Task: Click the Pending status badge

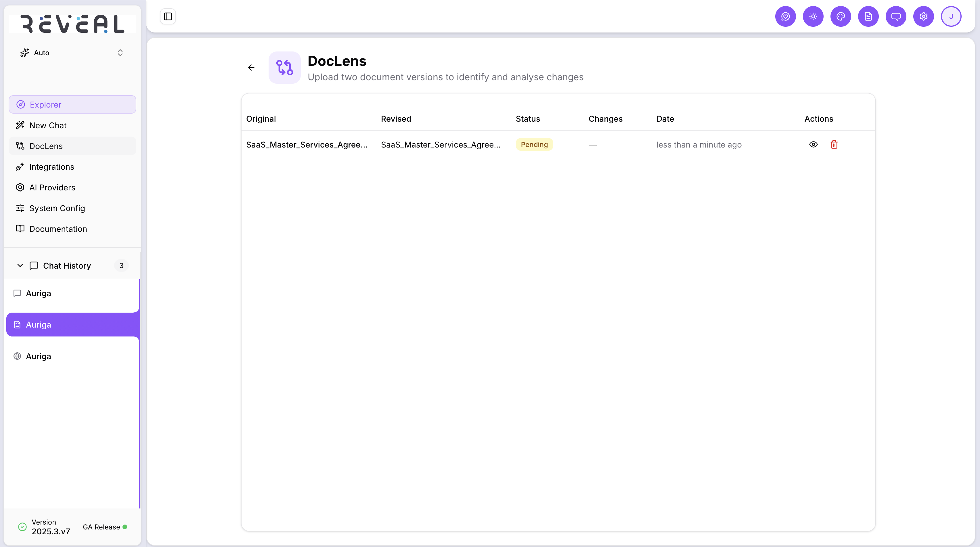Action: tap(534, 145)
